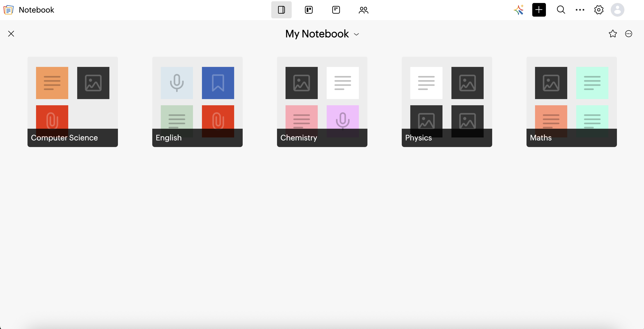Viewport: 644px width, 329px height.
Task: Click the audio microphone card in English
Action: (177, 83)
